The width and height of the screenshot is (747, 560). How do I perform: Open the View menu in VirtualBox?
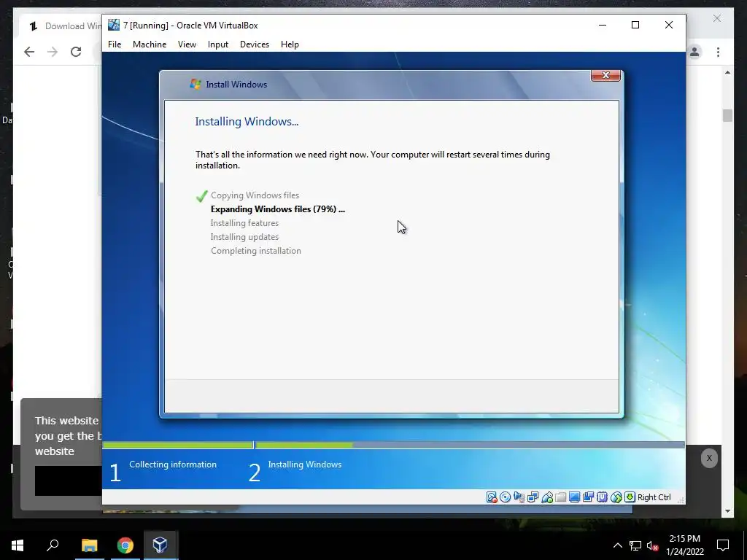point(187,44)
